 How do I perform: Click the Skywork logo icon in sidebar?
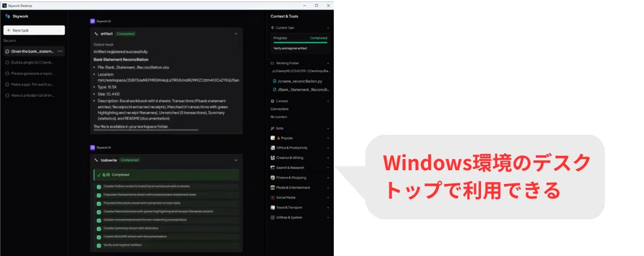pos(7,16)
